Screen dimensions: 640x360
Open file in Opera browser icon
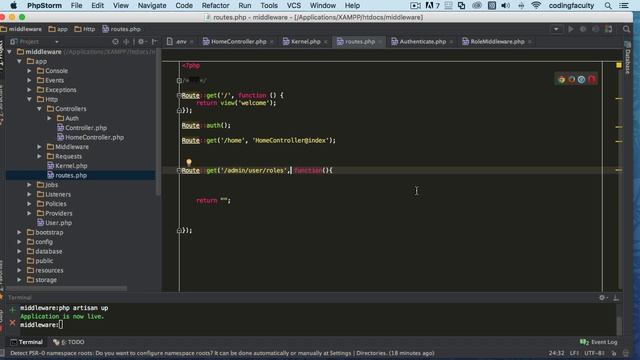591,80
